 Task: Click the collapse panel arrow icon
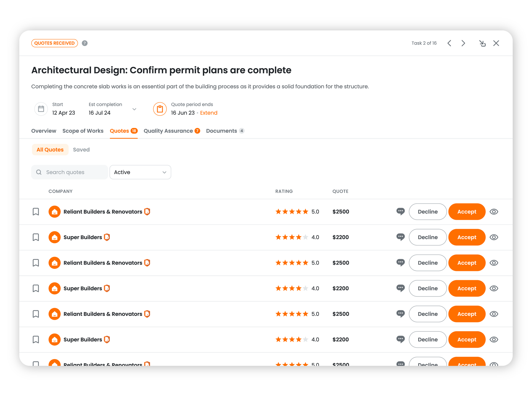[x=482, y=43]
